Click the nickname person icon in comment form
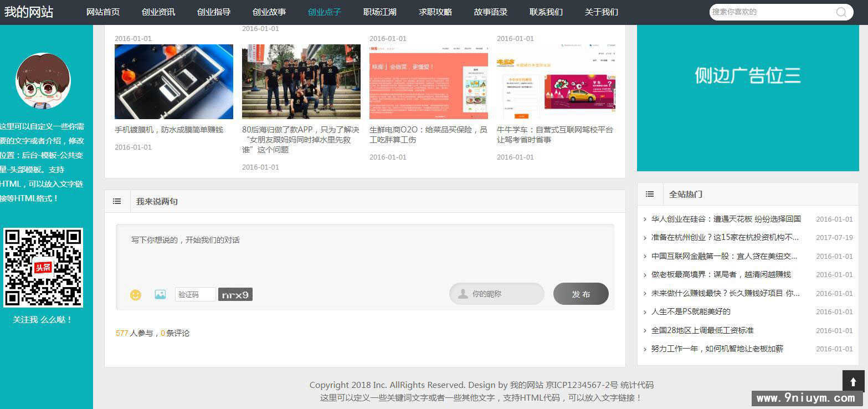The width and height of the screenshot is (868, 409). pos(462,294)
